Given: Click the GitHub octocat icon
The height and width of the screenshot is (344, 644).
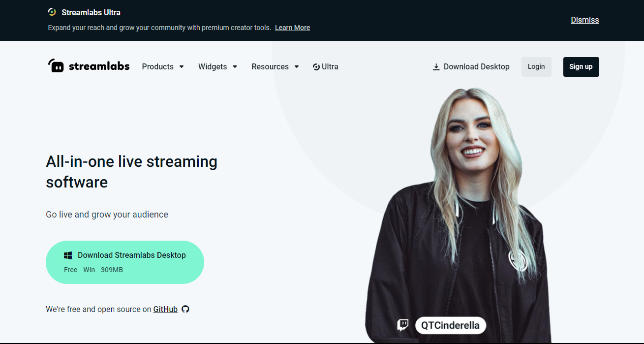Looking at the screenshot, I should [x=185, y=309].
